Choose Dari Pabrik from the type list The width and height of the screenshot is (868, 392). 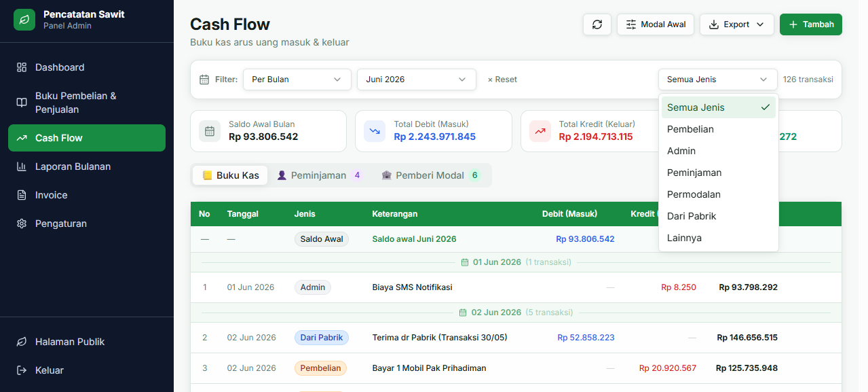tap(719, 216)
